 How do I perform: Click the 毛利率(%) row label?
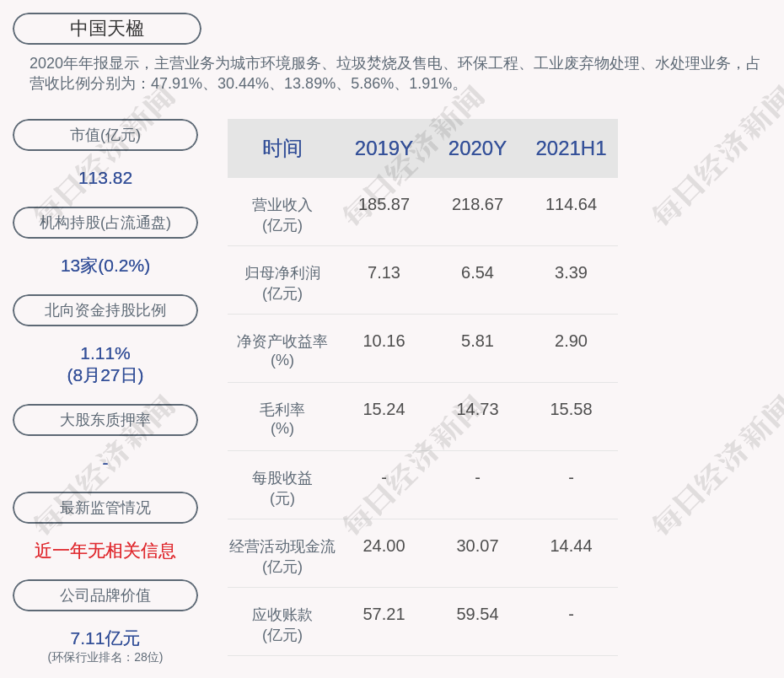pos(282,419)
